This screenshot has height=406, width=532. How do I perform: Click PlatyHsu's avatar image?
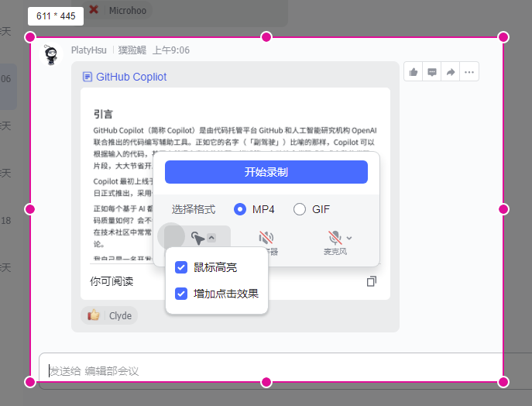pyautogui.click(x=51, y=54)
